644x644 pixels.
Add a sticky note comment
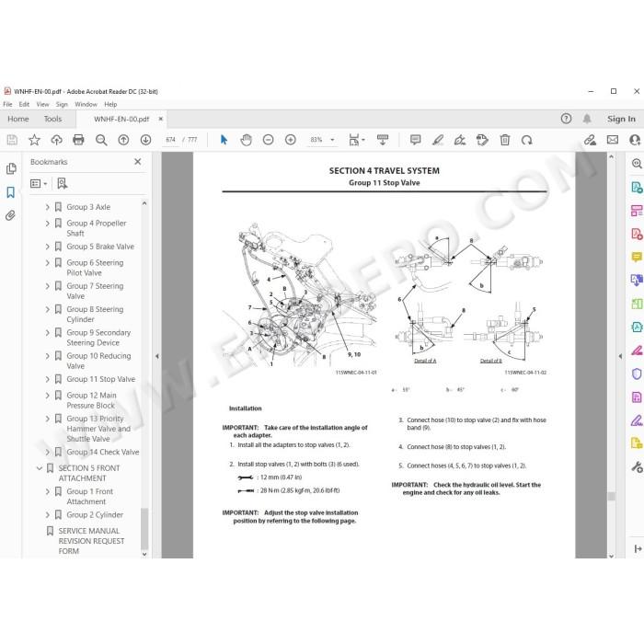415,140
